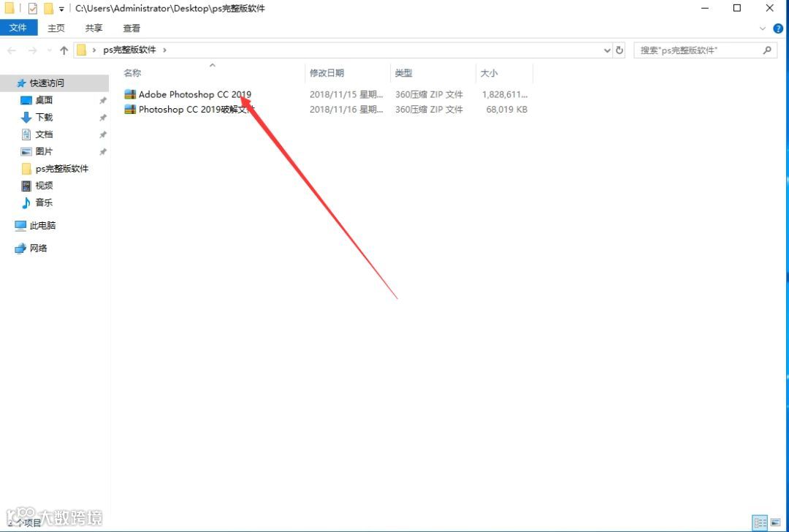Click the New folder quick access toolbar icon
Image resolution: width=789 pixels, height=532 pixels.
(x=48, y=9)
